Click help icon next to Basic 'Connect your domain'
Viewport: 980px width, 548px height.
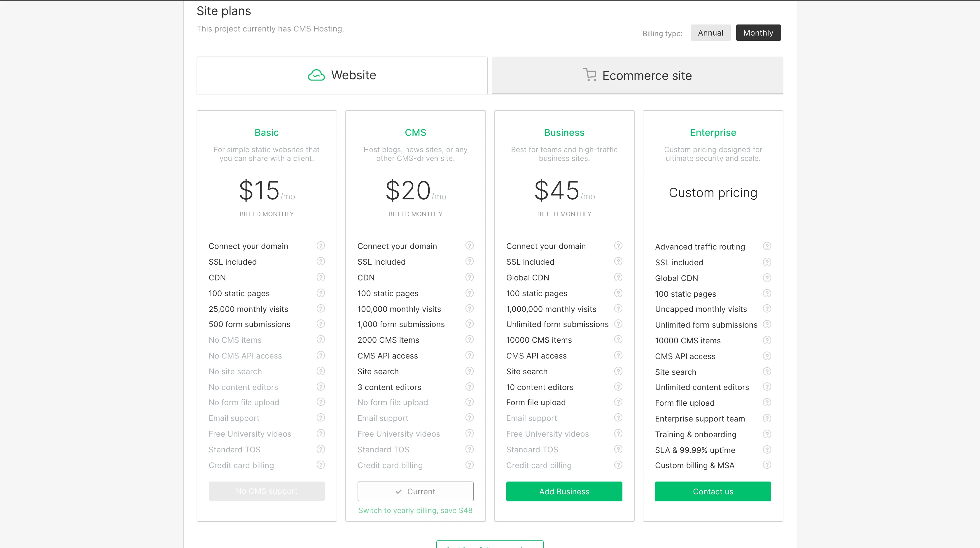click(321, 246)
